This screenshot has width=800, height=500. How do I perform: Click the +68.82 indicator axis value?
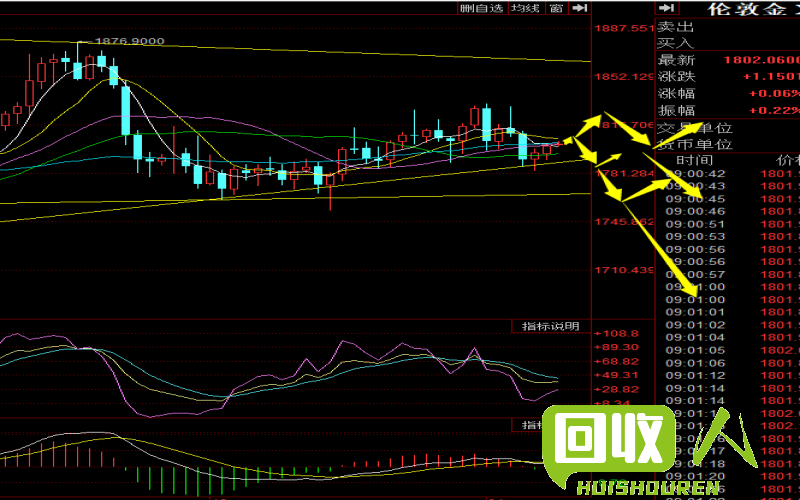click(x=616, y=361)
